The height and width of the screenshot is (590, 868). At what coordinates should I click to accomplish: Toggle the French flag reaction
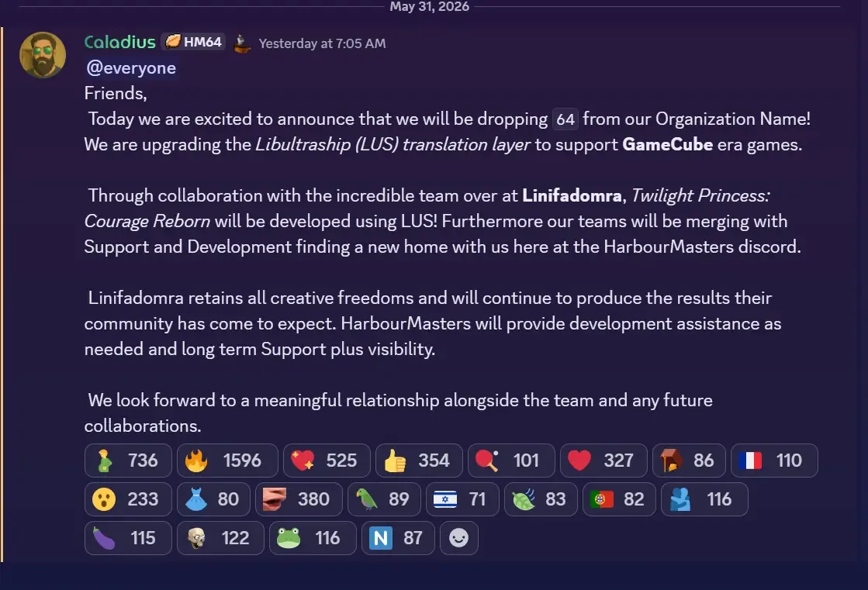[774, 461]
